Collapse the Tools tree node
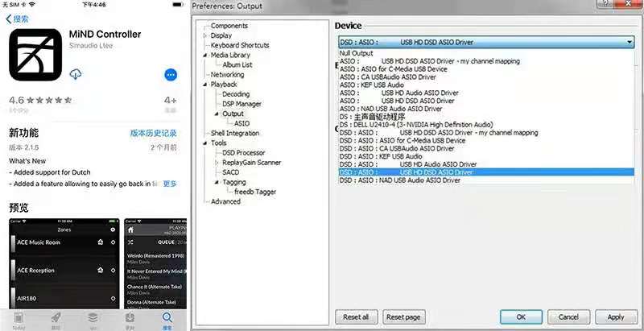The width and height of the screenshot is (644, 331). click(205, 143)
